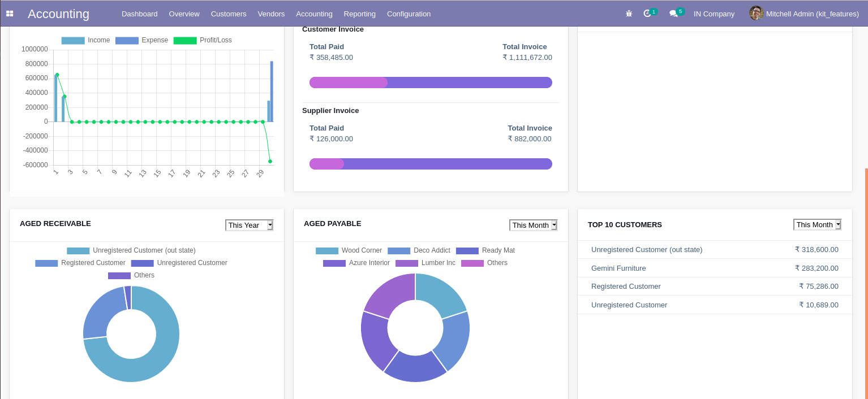
Task: Click IN Company switcher
Action: (x=714, y=14)
